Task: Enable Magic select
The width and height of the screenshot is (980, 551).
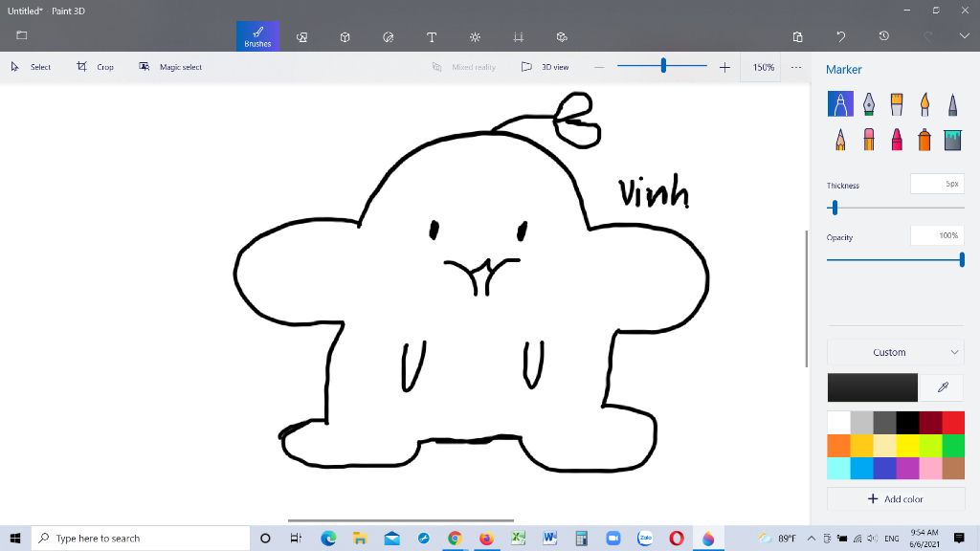Action: point(170,67)
